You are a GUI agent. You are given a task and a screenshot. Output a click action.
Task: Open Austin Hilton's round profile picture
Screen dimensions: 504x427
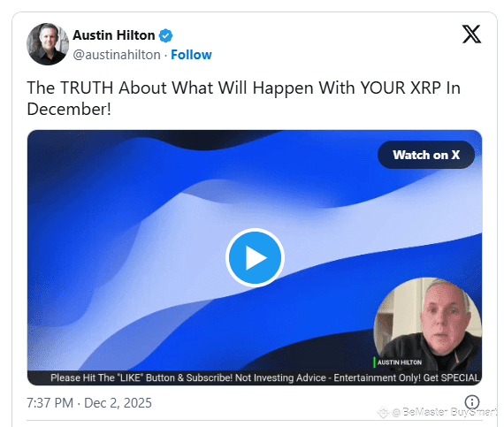[x=48, y=44]
